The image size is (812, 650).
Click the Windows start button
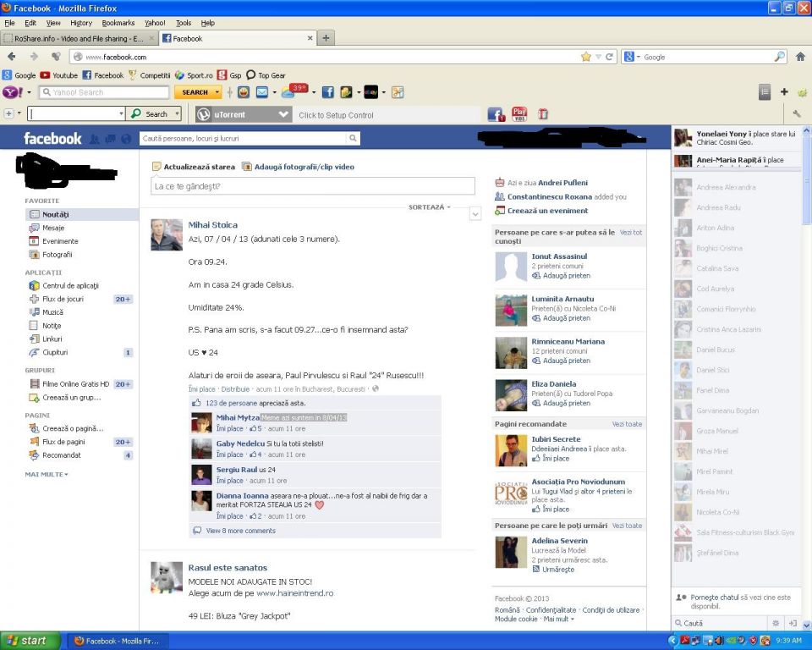30,641
